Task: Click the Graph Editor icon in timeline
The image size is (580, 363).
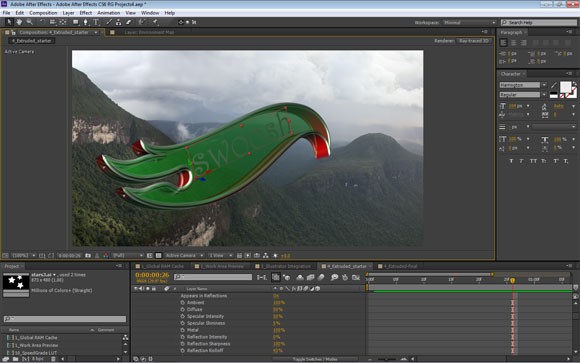Action: 356,277
